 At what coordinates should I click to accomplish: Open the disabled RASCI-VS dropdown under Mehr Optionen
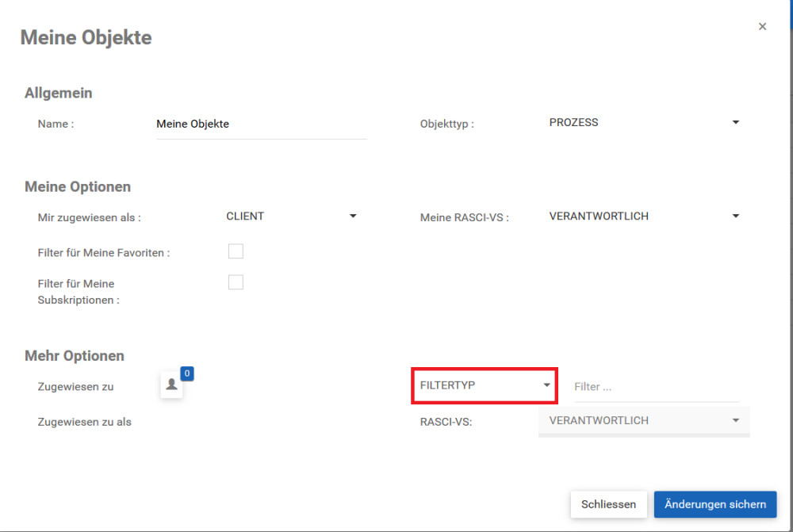(x=644, y=421)
